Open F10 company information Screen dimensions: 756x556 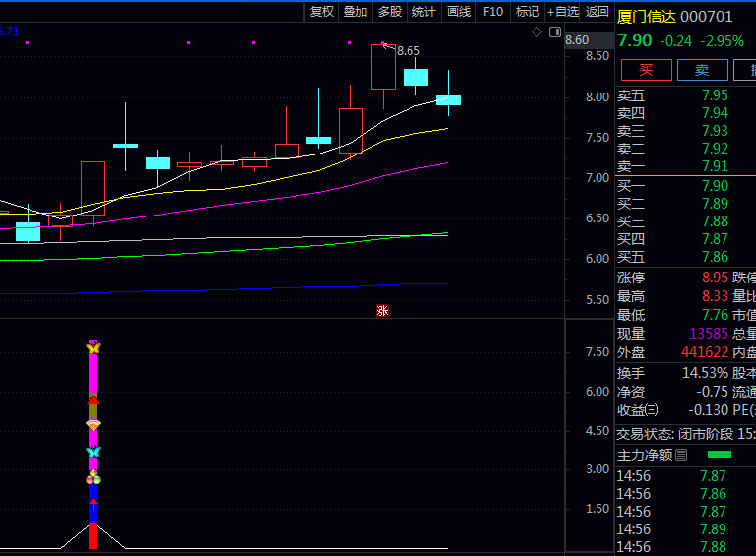pyautogui.click(x=493, y=12)
